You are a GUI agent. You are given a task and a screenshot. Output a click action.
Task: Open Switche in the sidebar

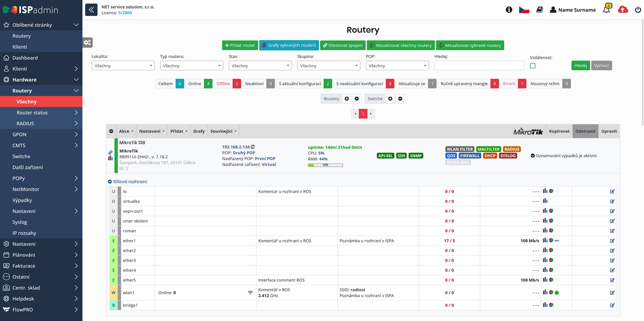coord(41,156)
